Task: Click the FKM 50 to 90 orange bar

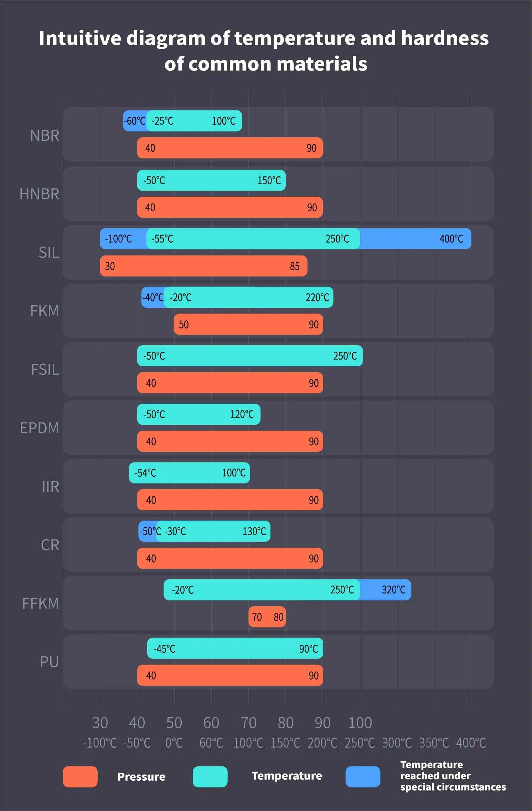Action: click(248, 324)
